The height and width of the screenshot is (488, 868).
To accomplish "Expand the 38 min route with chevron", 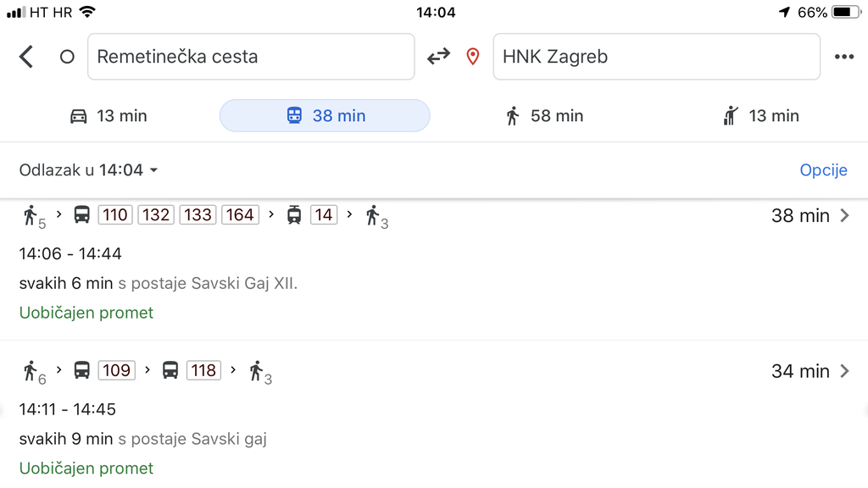I will coord(843,215).
